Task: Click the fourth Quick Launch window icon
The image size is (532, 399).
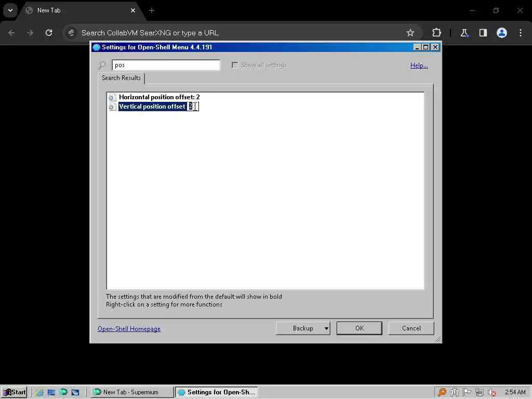Action: coord(75,393)
